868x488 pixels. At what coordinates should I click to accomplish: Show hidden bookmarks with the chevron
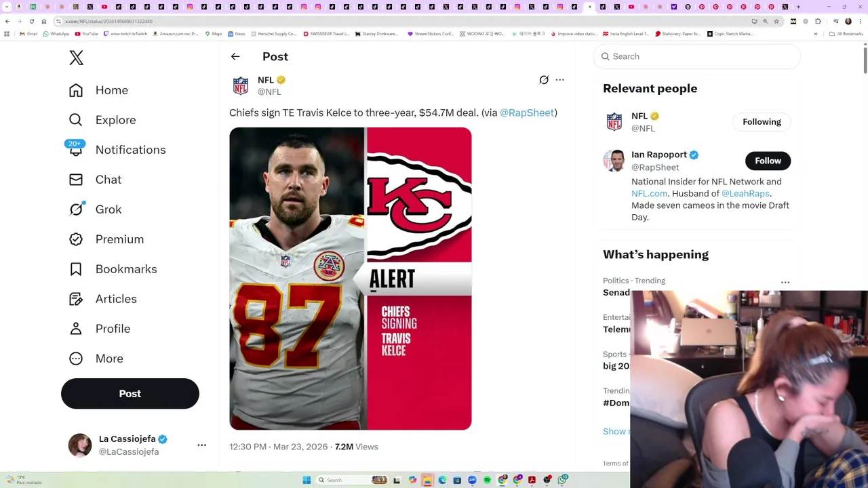[x=816, y=34]
